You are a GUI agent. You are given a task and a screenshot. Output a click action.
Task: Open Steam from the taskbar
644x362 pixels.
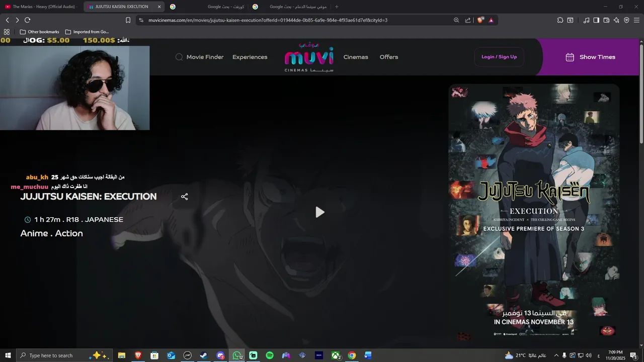pos(204,355)
